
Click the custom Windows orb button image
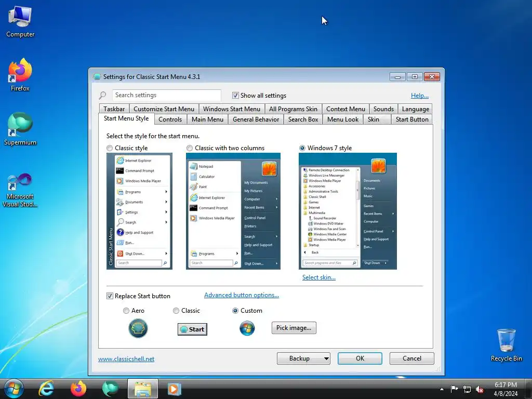point(247,328)
